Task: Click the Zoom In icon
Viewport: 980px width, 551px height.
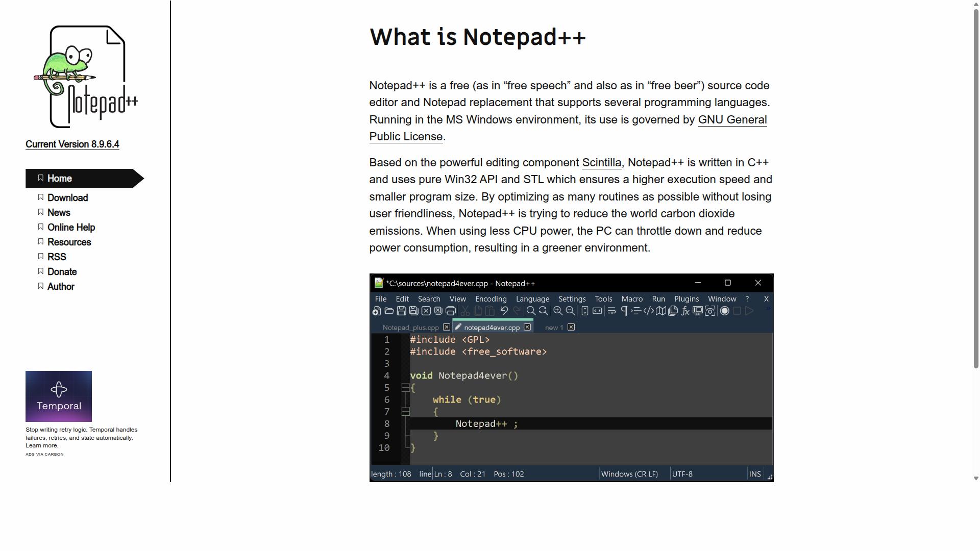Action: [558, 311]
